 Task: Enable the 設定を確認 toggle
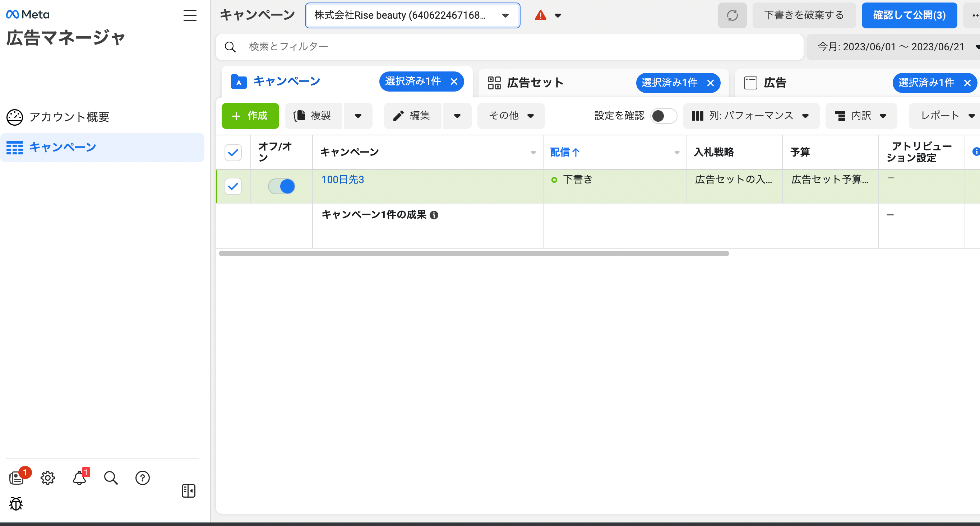click(663, 116)
